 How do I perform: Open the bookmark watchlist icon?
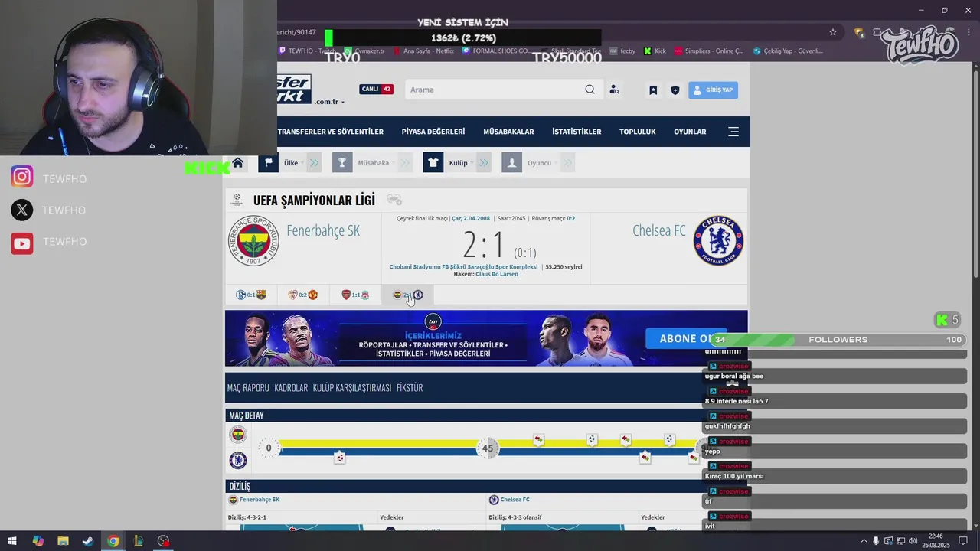click(653, 90)
